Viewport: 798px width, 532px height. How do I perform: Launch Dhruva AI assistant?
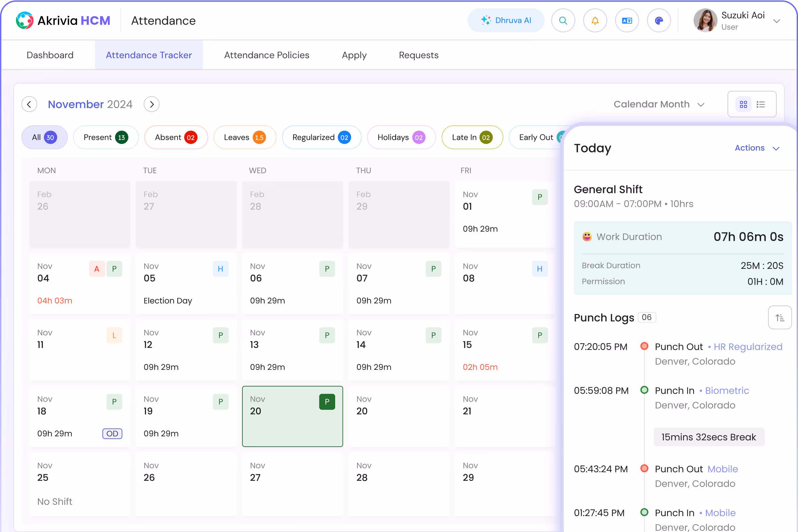[506, 20]
